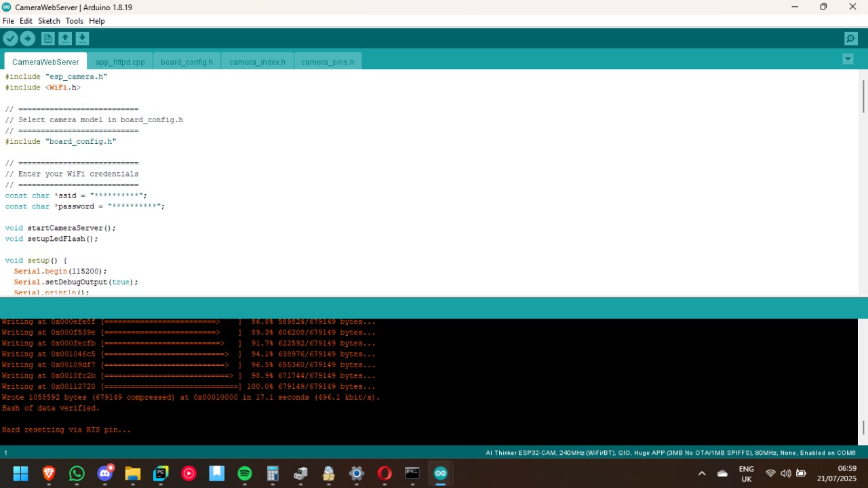Viewport: 868px width, 488px height.
Task: Save the sketch with the Save icon
Action: pos(82,39)
